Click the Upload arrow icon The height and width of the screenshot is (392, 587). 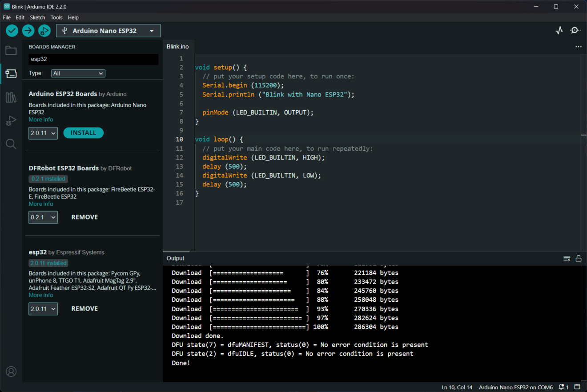(28, 31)
